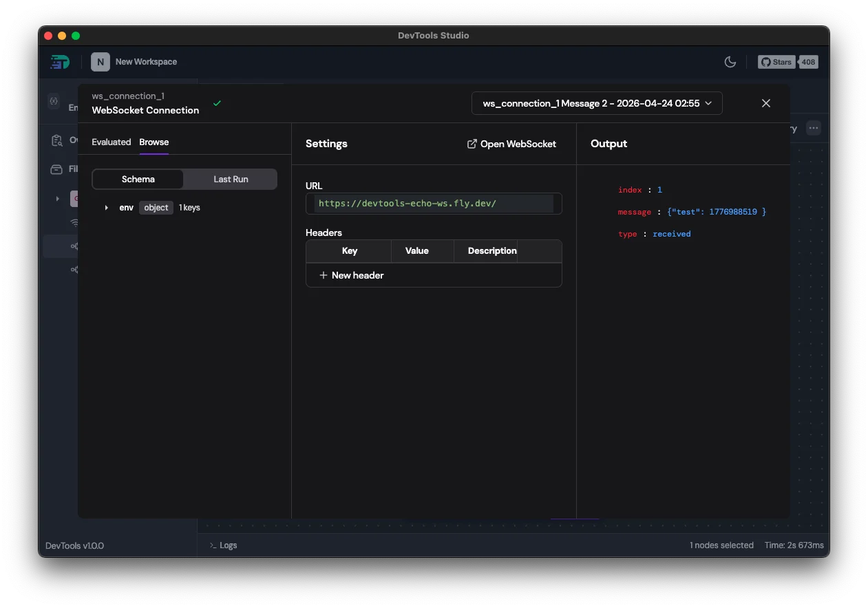Click the Output panel heading
The width and height of the screenshot is (868, 608).
608,144
